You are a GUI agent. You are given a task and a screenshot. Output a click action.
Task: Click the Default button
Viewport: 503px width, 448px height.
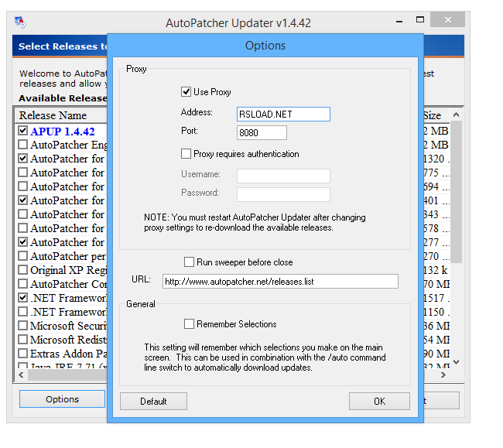(153, 401)
